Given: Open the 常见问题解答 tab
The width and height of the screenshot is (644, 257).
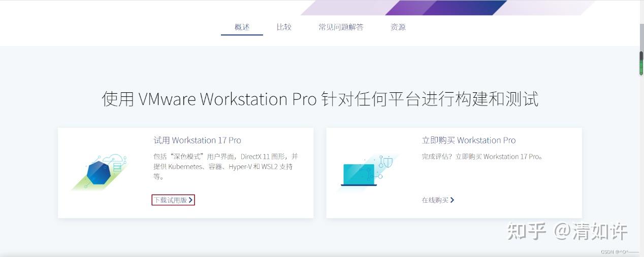Looking at the screenshot, I should tap(341, 27).
